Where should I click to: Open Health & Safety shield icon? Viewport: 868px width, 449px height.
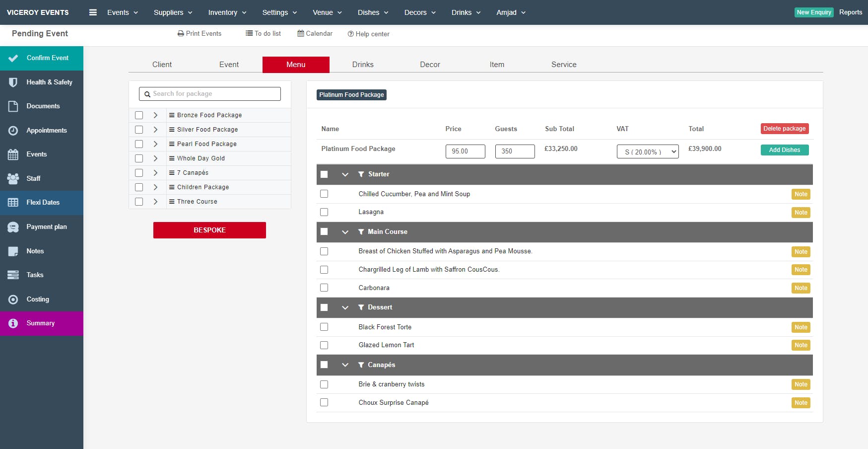(13, 82)
